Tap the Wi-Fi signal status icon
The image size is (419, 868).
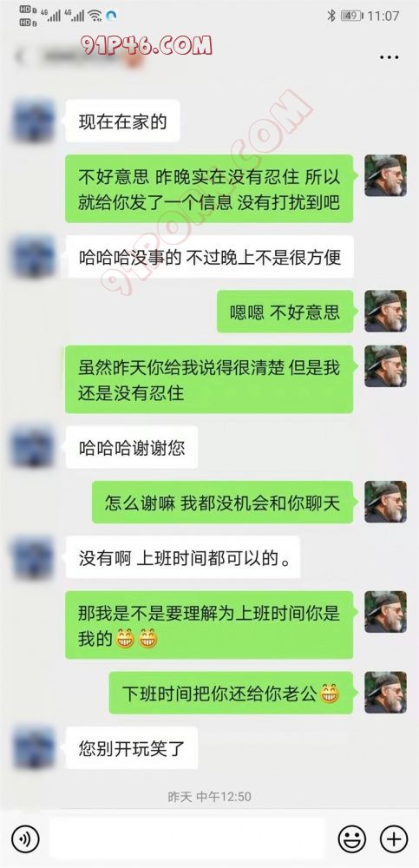(x=95, y=16)
